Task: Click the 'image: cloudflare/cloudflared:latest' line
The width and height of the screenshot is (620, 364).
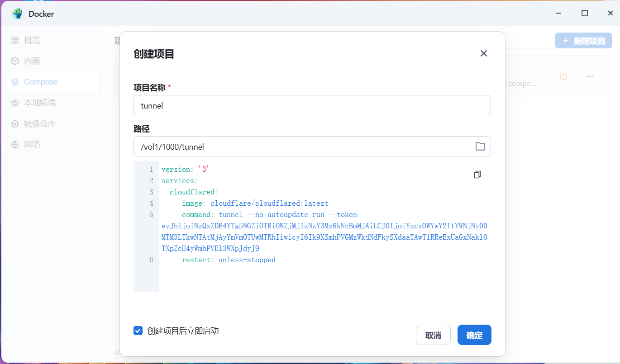Action: click(255, 203)
